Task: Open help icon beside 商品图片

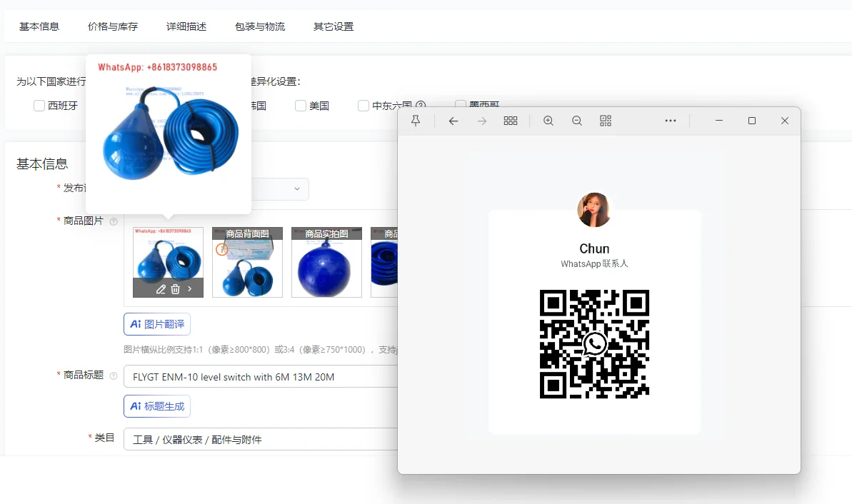Action: tap(114, 221)
